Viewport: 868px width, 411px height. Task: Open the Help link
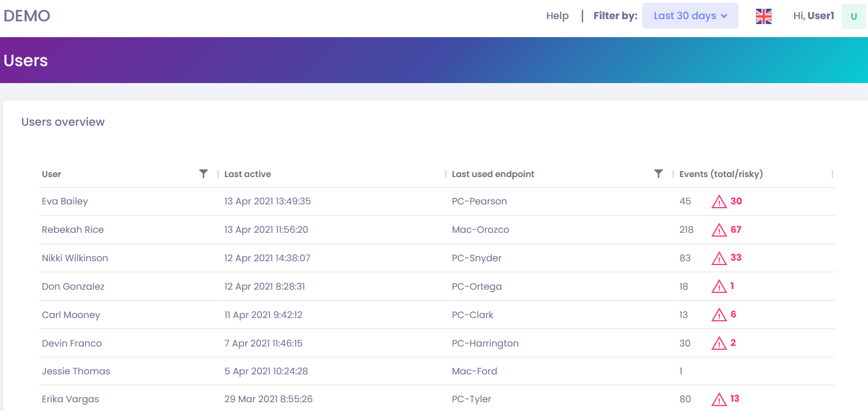tap(558, 16)
